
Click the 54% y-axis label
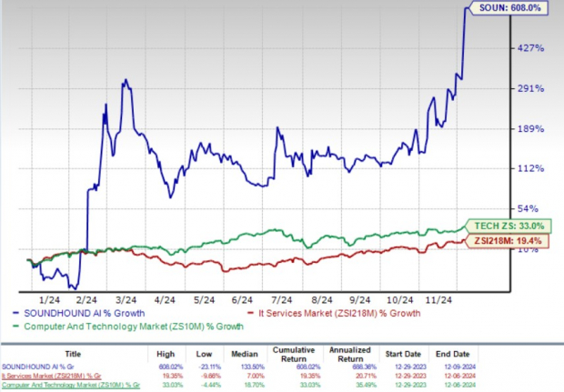click(x=528, y=208)
